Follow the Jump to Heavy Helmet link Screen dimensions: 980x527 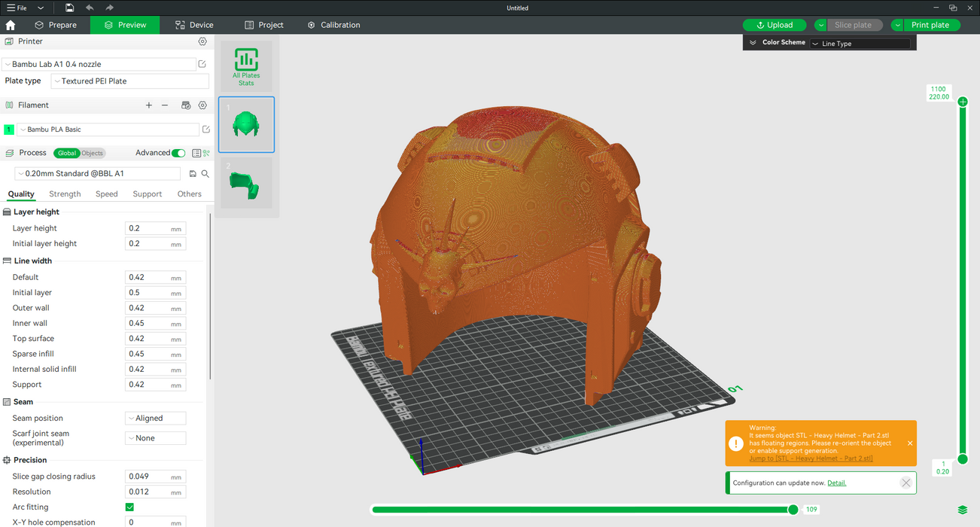[811, 458]
